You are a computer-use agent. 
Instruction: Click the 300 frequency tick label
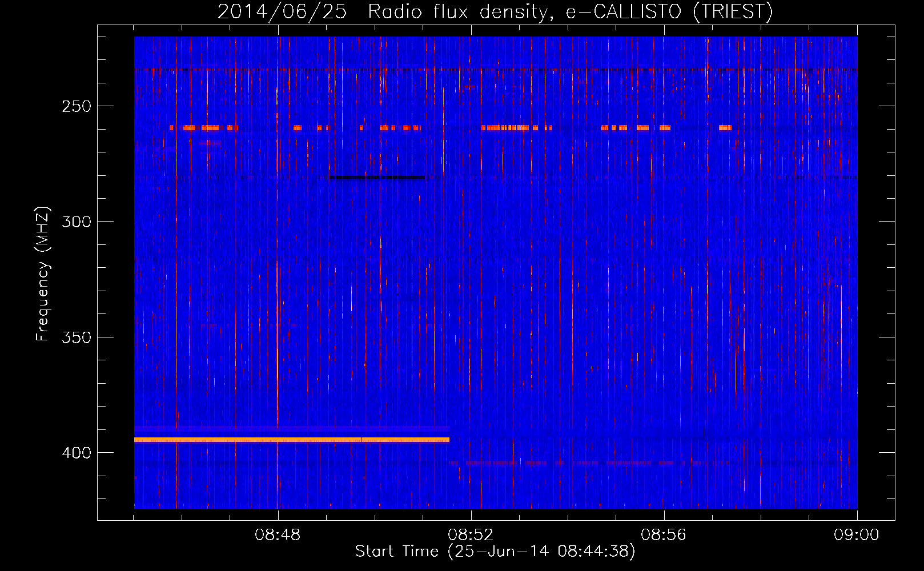77,222
